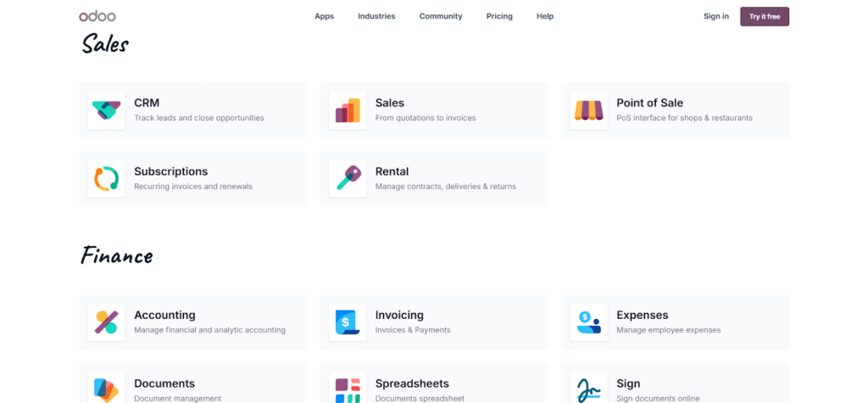
Task: Click the Rental key icon
Action: [x=348, y=178]
